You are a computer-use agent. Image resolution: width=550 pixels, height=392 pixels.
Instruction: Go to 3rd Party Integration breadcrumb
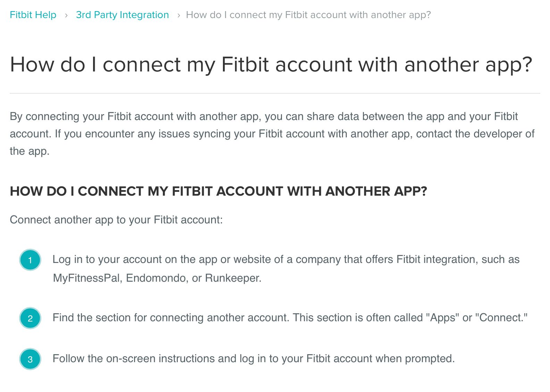point(122,15)
